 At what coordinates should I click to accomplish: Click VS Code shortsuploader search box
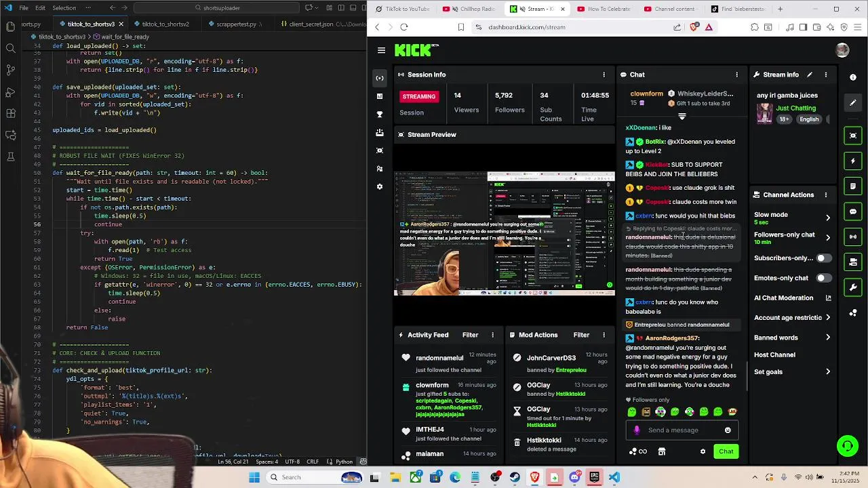coord(217,8)
